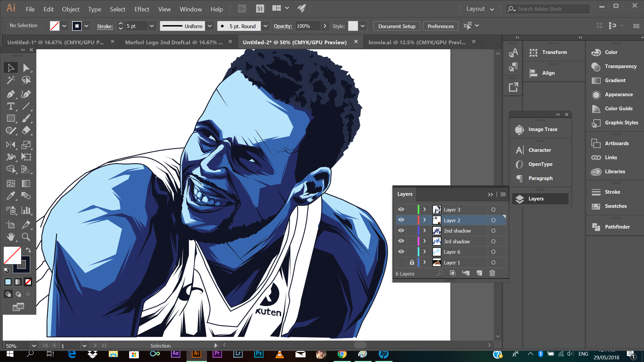The image size is (644, 362).
Task: Open the 5 pt. Round brush dropdown
Action: click(x=265, y=26)
